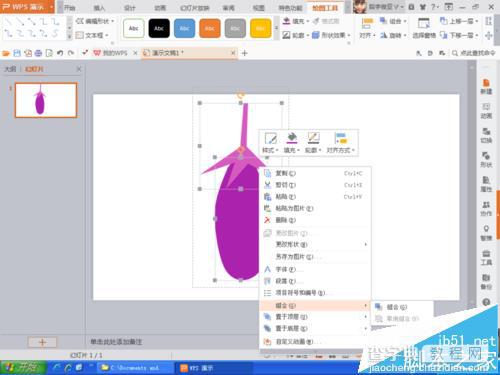Viewport: 500px width, 375px height.
Task: Expand the highlighted Group (组合) menu entry
Action: pos(315,305)
